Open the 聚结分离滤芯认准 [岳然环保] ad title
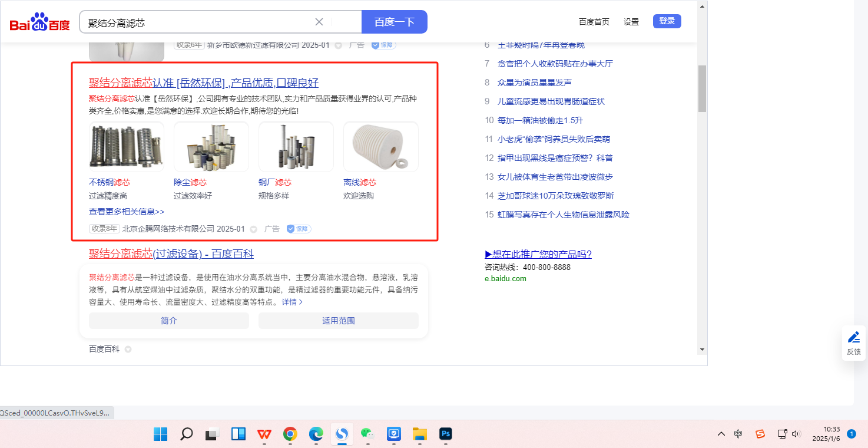Image resolution: width=868 pixels, height=448 pixels. click(204, 83)
